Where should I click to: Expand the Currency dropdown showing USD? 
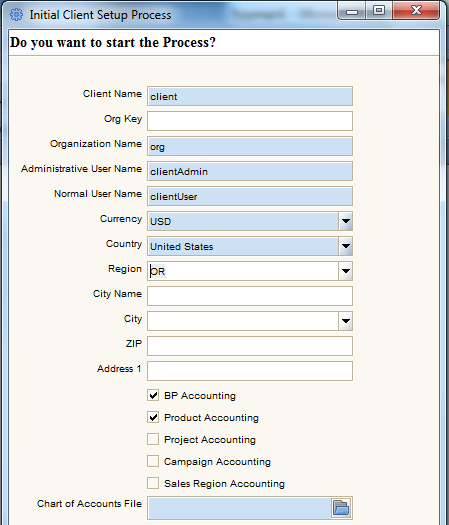pyautogui.click(x=346, y=221)
